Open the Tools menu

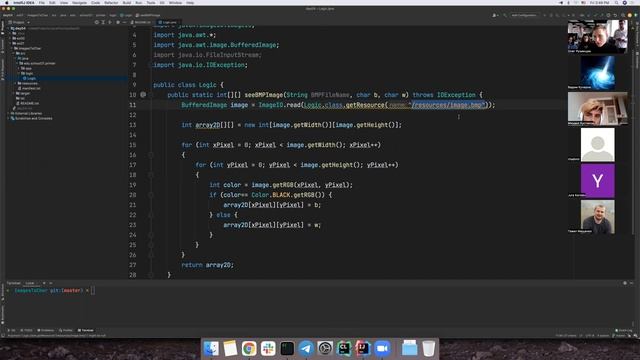151,2
